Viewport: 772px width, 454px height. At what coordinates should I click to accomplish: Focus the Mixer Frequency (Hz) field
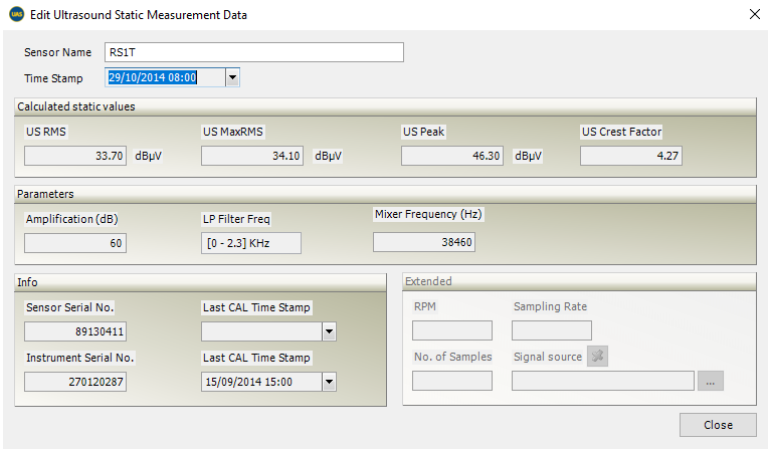pyautogui.click(x=423, y=242)
